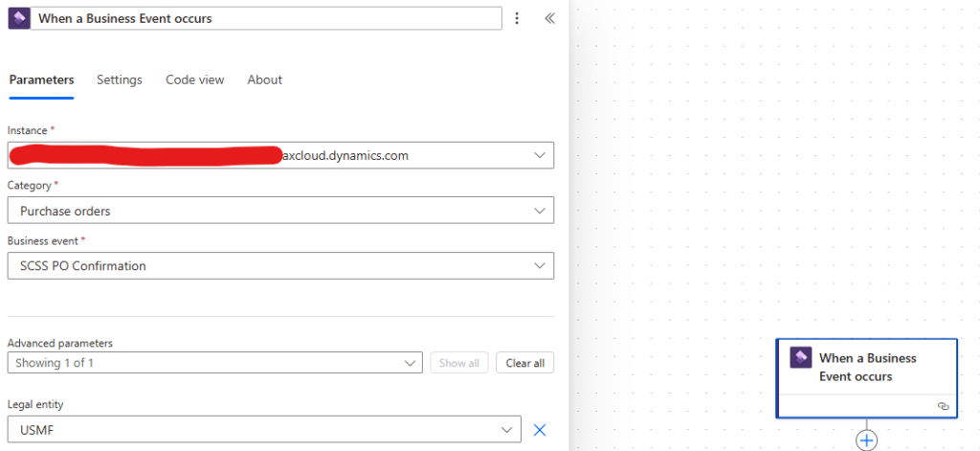Select the Parameters tab

[x=42, y=80]
